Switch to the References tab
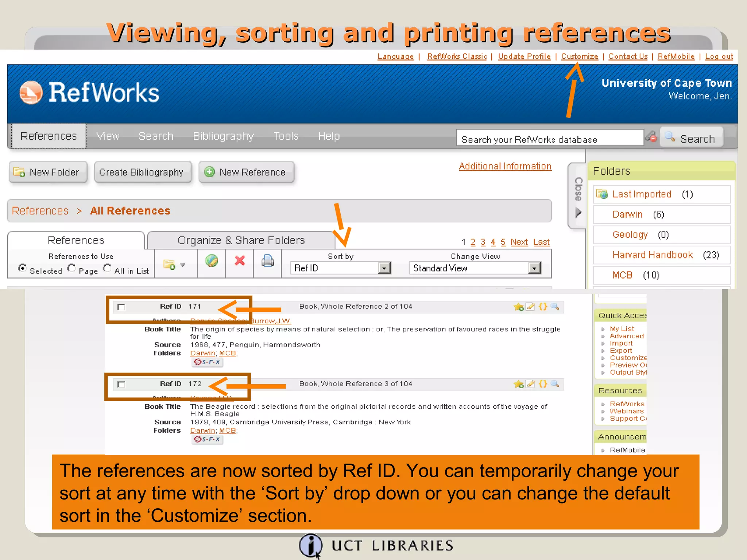This screenshot has width=747, height=560. click(76, 240)
